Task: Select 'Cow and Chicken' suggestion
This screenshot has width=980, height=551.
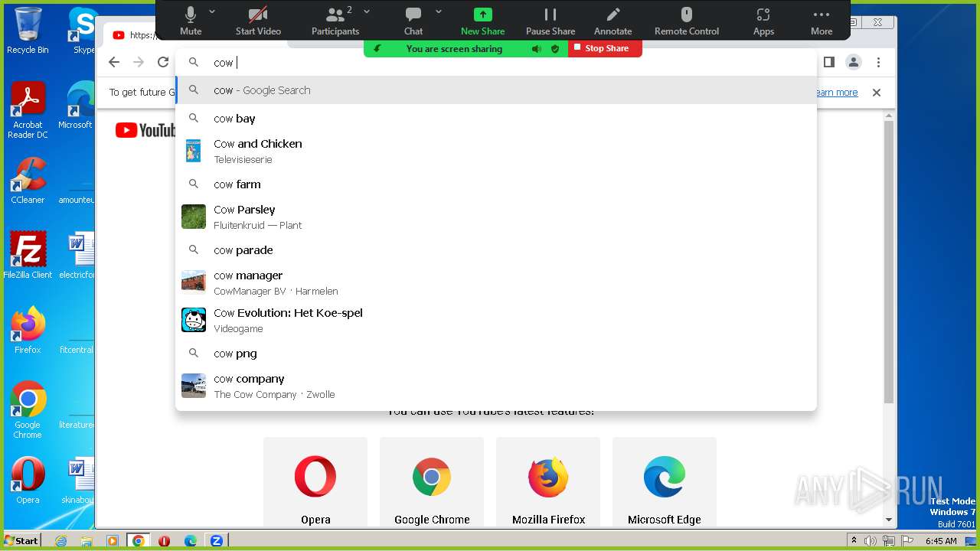Action: pyautogui.click(x=496, y=151)
